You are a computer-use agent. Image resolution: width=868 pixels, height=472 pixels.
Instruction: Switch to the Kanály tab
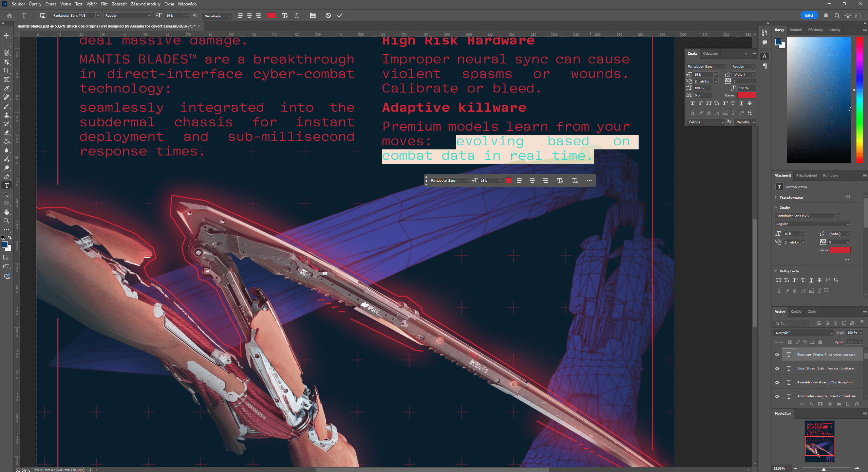click(x=796, y=311)
